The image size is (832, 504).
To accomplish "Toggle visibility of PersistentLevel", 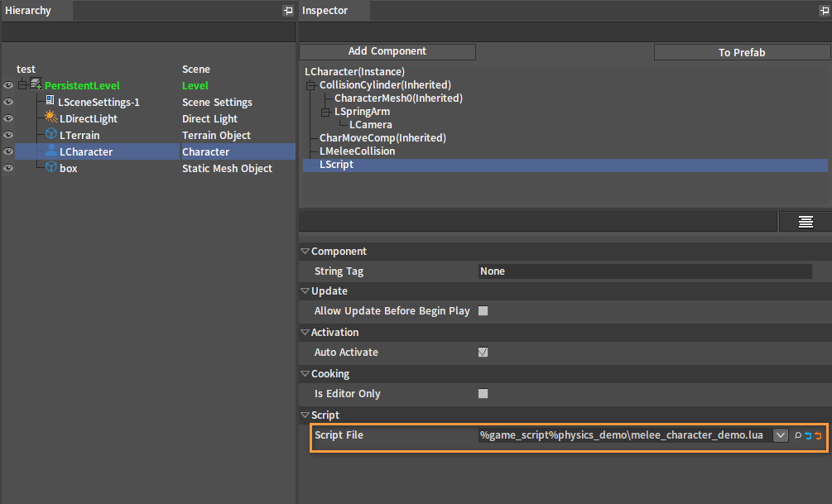I will click(8, 85).
